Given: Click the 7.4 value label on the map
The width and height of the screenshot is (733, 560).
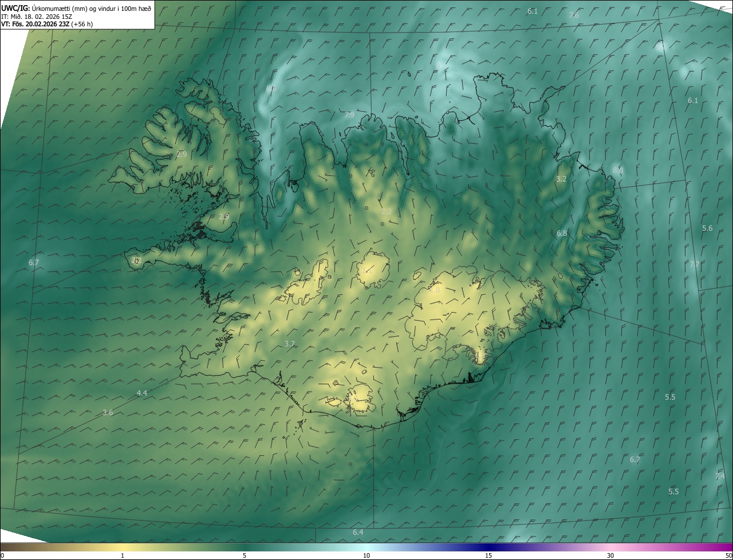Looking at the screenshot, I should [720, 476].
